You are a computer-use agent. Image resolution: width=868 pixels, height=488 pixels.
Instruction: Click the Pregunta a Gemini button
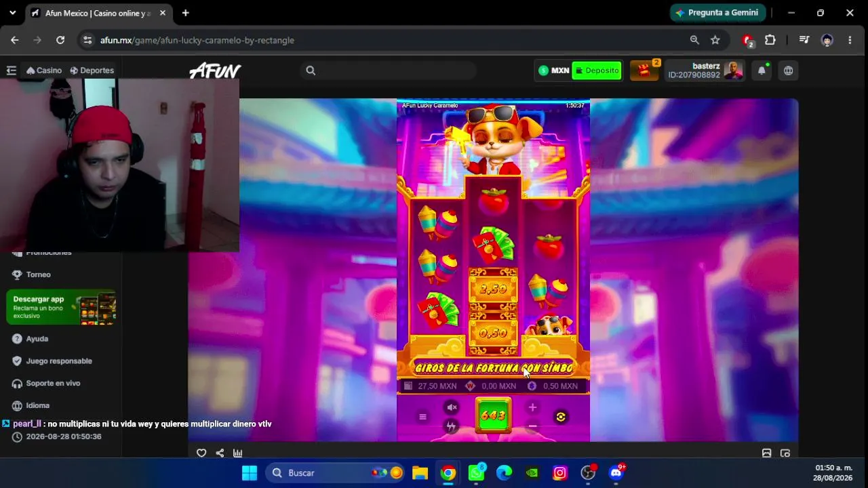click(x=718, y=13)
